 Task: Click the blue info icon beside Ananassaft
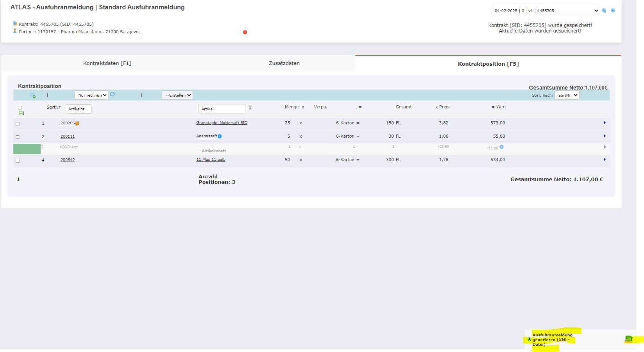click(220, 136)
